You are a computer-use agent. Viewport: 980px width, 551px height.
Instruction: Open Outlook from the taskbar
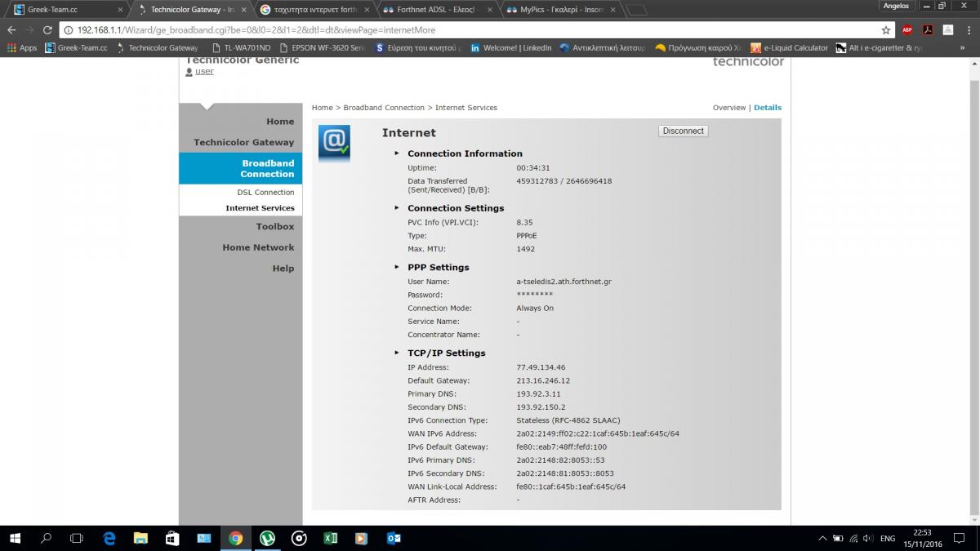(393, 538)
